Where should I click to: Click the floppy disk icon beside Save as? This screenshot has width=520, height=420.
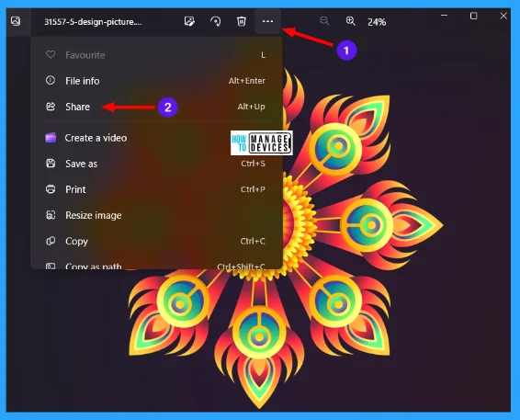click(x=51, y=164)
